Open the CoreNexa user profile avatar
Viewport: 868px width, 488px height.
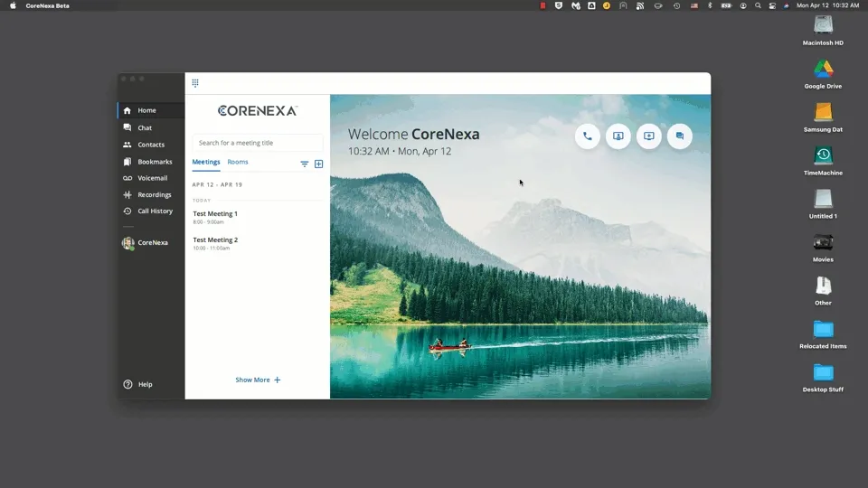pos(127,243)
